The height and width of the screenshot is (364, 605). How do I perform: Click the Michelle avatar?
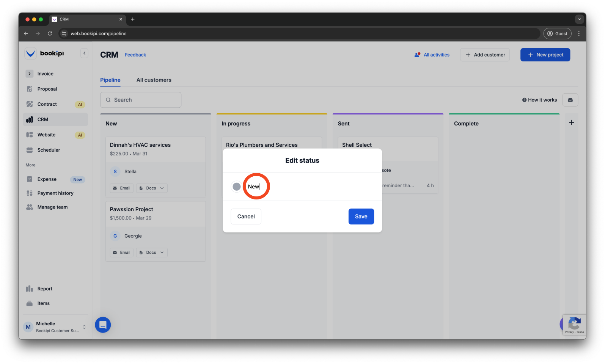pyautogui.click(x=28, y=327)
